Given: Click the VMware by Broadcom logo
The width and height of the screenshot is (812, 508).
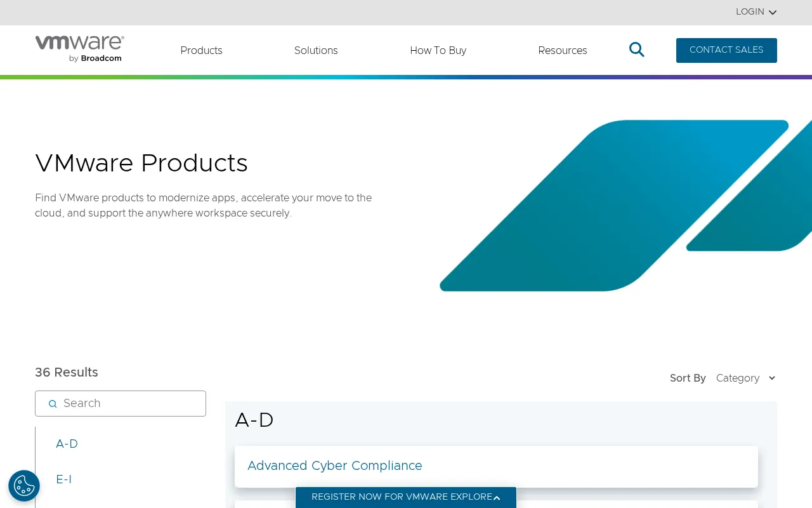Looking at the screenshot, I should [79, 50].
